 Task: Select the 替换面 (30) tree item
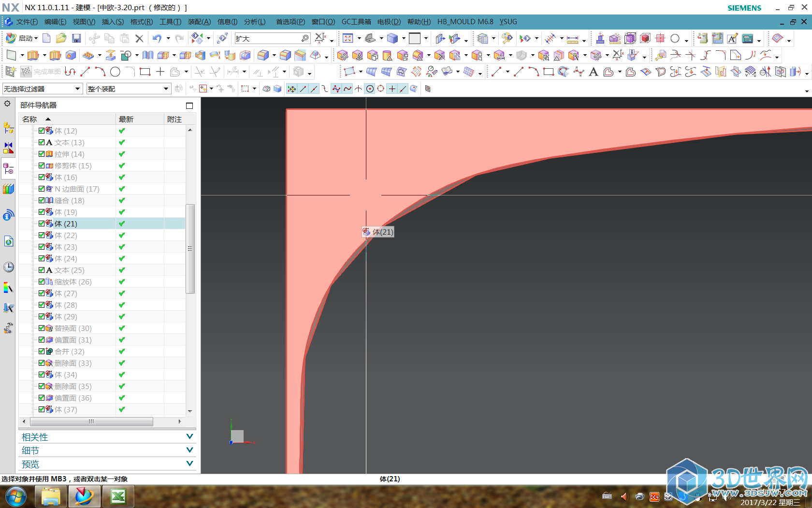pos(72,328)
